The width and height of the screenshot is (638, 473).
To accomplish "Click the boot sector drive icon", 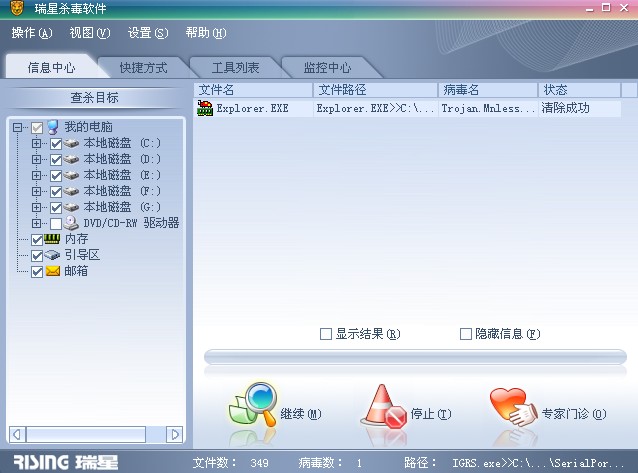I will tap(52, 255).
